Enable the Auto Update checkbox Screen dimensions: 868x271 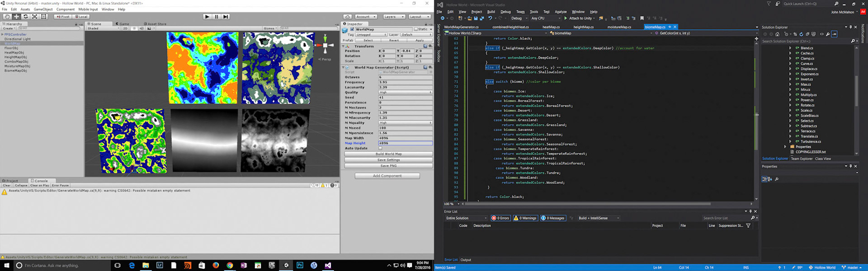380,148
